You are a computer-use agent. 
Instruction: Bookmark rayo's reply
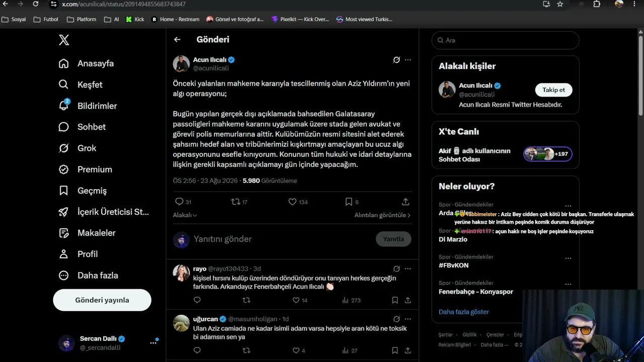(x=395, y=300)
